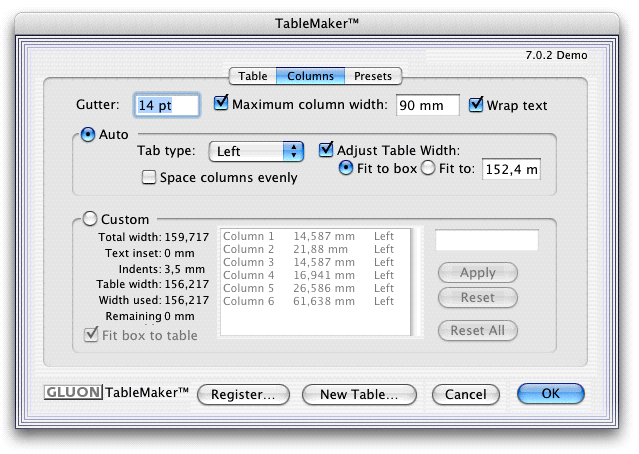Viewport: 639px width, 454px height.
Task: Click the Remaining 0 mm value
Action: coord(179,316)
